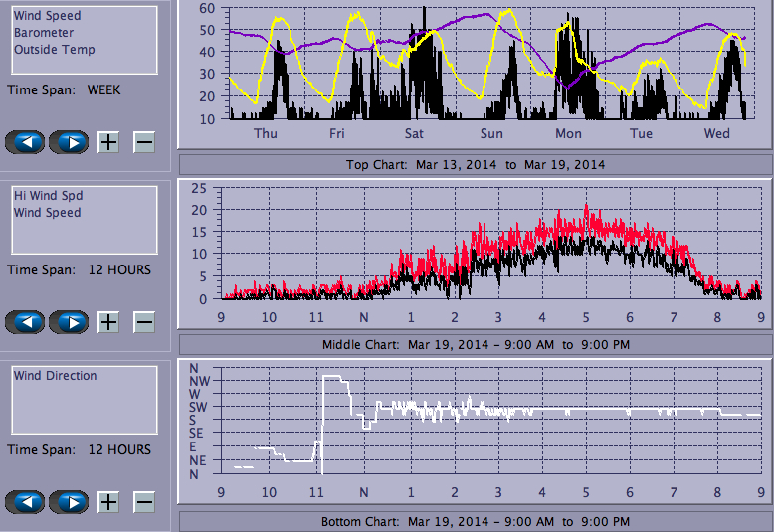The image size is (774, 532).
Task: Click the middle chart's minus button
Action: (144, 322)
